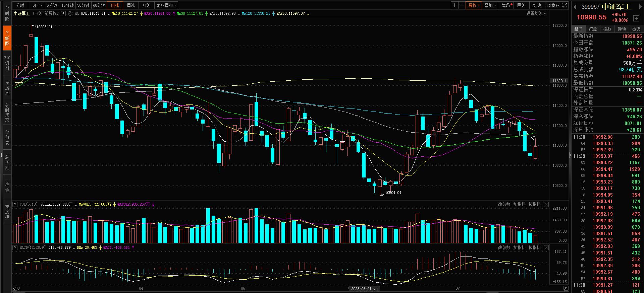The height and width of the screenshot is (293, 644).
Task: Click the zoom in plus icon
Action: click(x=454, y=5)
